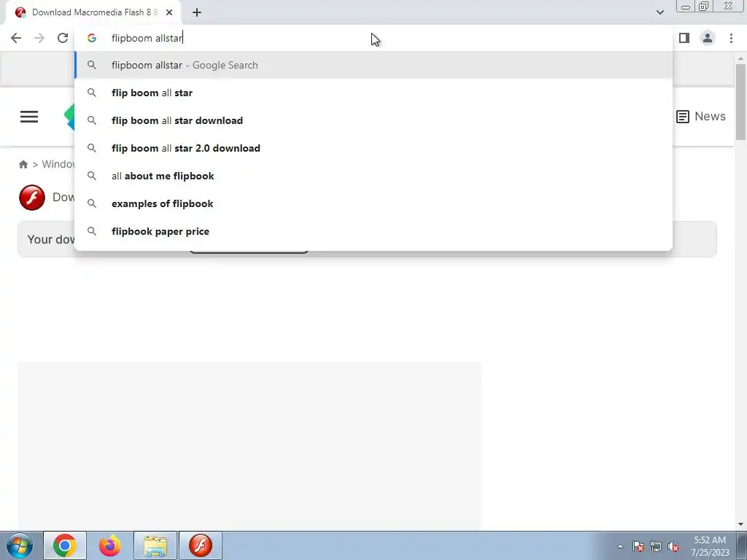Click the Action Center flag icon

click(638, 546)
